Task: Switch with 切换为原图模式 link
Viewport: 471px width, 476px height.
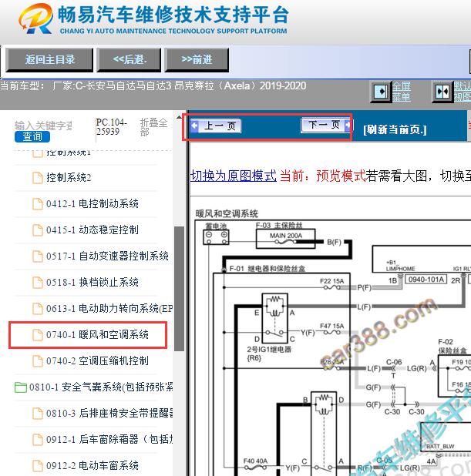Action: pyautogui.click(x=234, y=176)
